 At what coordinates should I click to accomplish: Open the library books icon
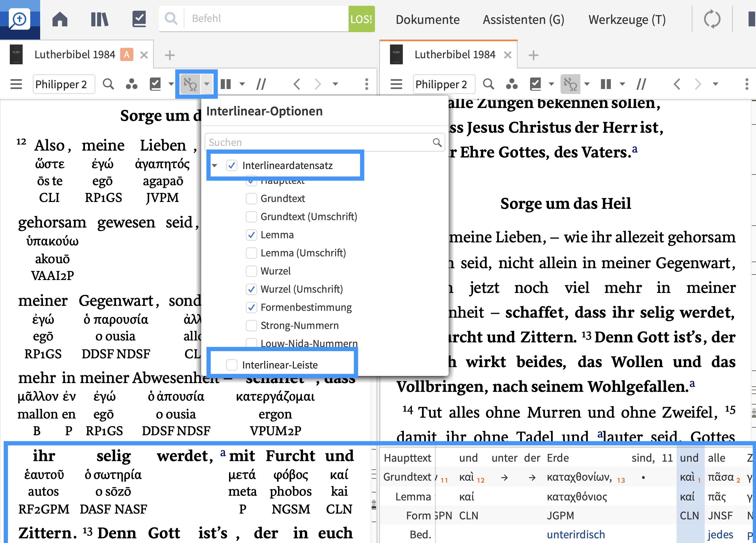pyautogui.click(x=99, y=19)
